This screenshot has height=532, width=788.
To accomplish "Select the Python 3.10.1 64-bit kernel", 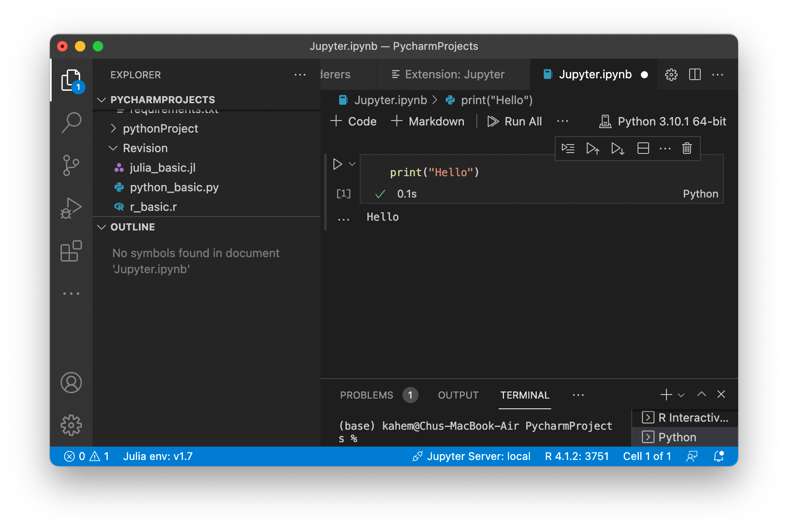I will click(x=663, y=121).
